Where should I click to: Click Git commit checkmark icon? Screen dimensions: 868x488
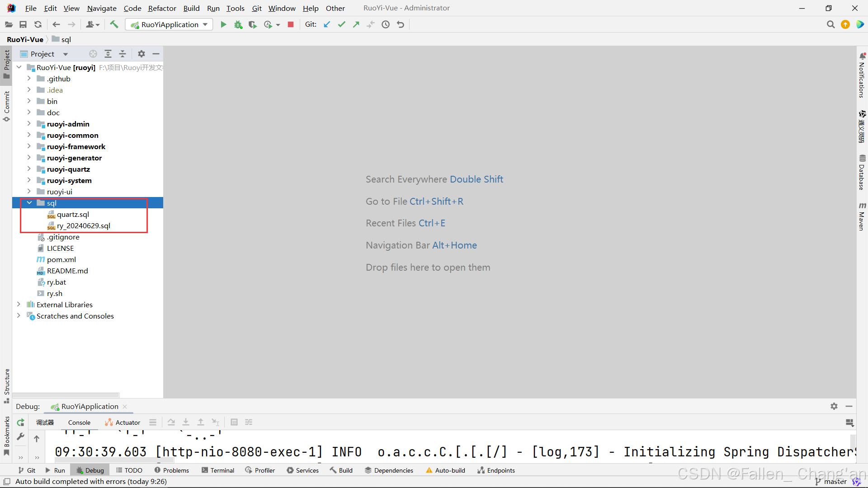click(x=341, y=24)
